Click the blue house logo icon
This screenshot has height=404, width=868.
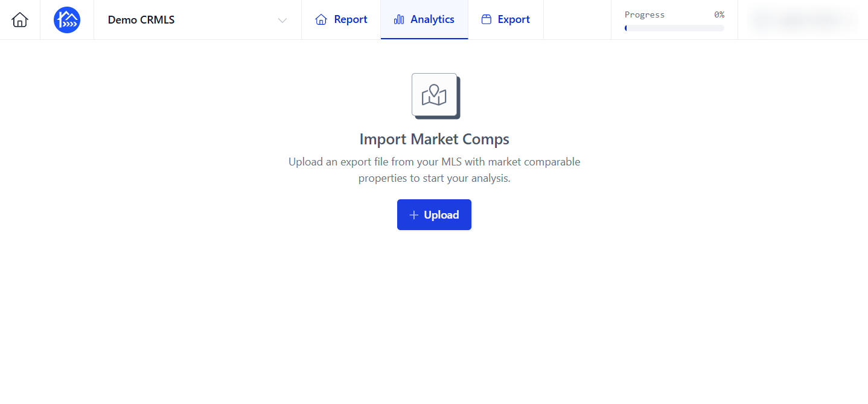[67, 20]
